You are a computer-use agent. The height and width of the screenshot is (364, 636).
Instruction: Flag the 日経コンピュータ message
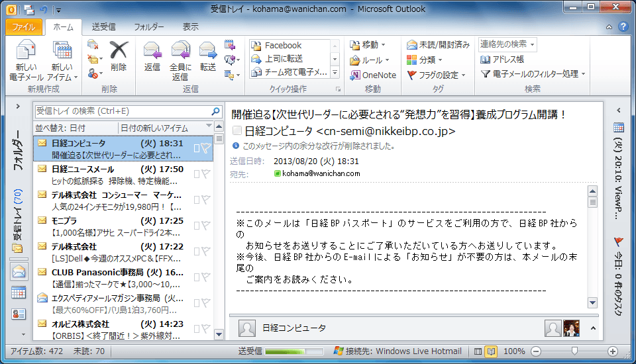coord(206,148)
